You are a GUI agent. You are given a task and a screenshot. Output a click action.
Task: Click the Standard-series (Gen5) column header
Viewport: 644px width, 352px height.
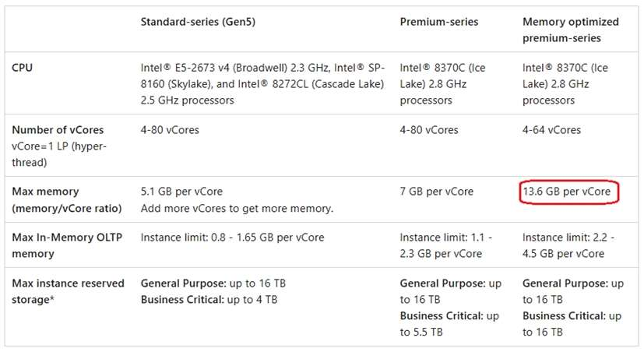click(x=197, y=22)
